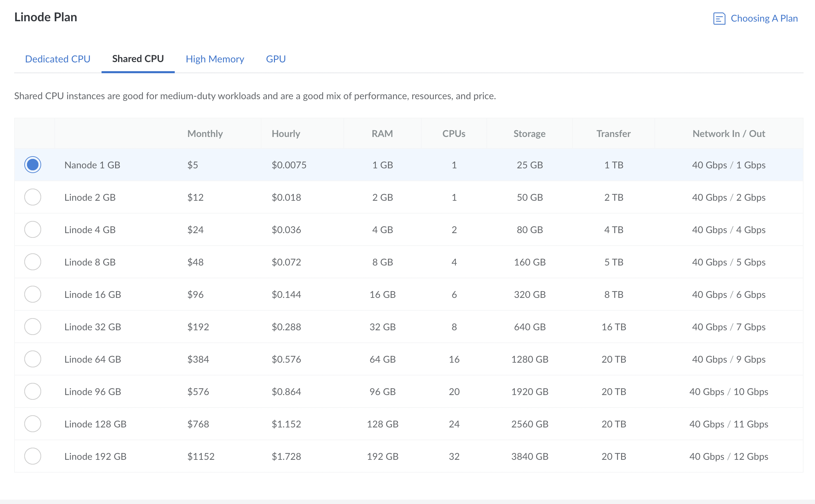Click the 3840 GB storage value
The height and width of the screenshot is (504, 815).
pos(530,456)
